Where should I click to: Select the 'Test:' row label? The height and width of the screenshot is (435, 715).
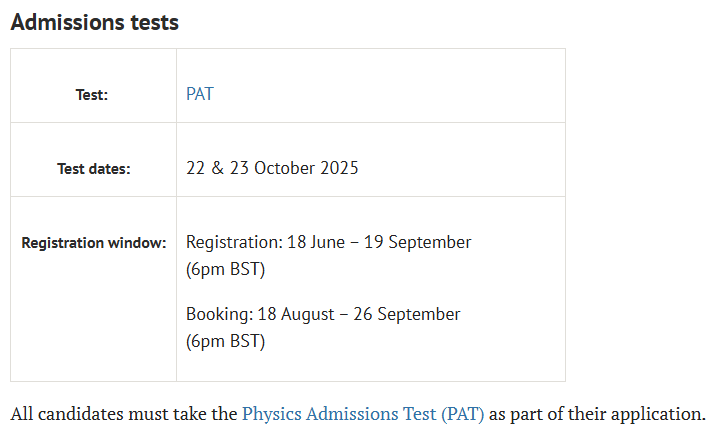(x=92, y=95)
